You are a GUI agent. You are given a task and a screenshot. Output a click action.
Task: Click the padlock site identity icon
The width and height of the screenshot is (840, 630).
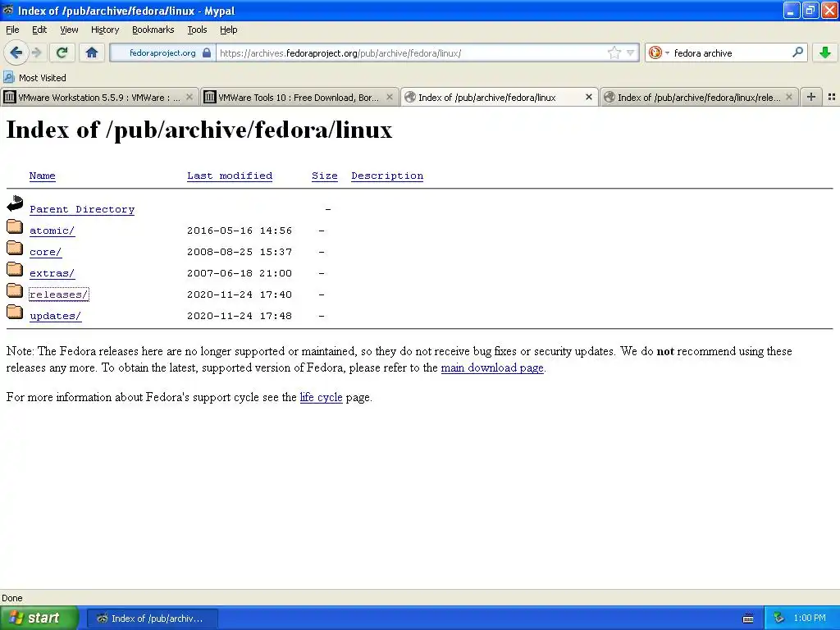[207, 52]
